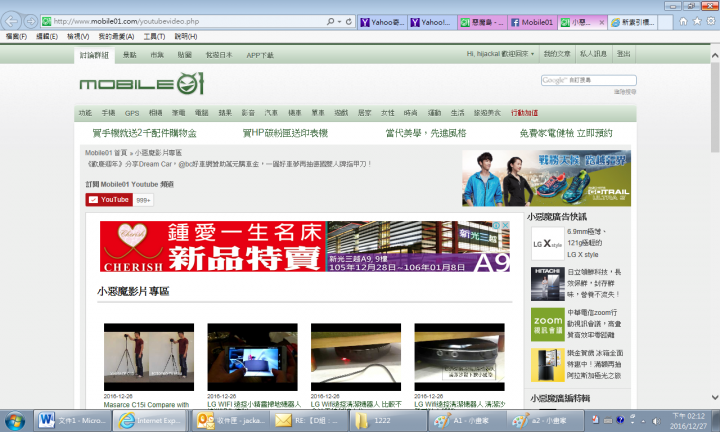Refresh the page with the reload icon
The width and height of the screenshot is (720, 432).
349,22
